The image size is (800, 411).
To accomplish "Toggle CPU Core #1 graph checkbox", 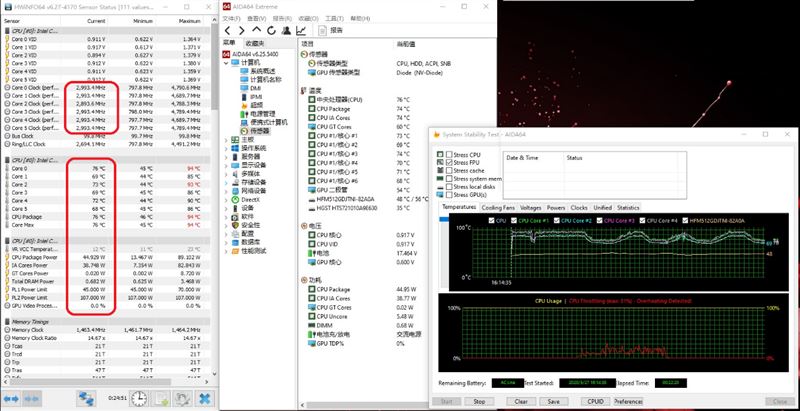I will tap(514, 221).
